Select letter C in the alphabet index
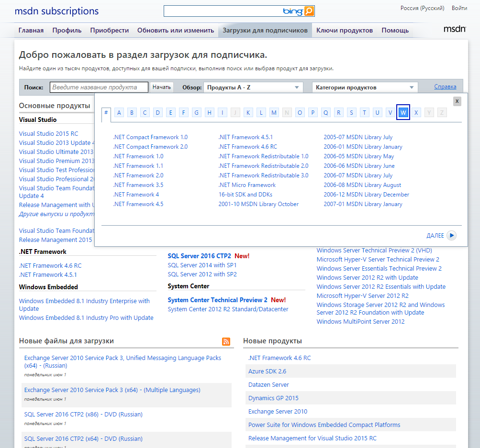 point(145,112)
